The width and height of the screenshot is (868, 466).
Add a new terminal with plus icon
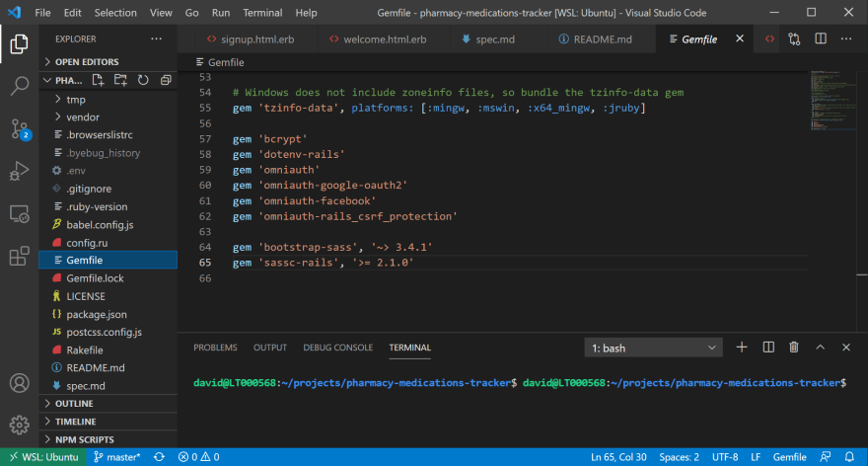click(742, 348)
